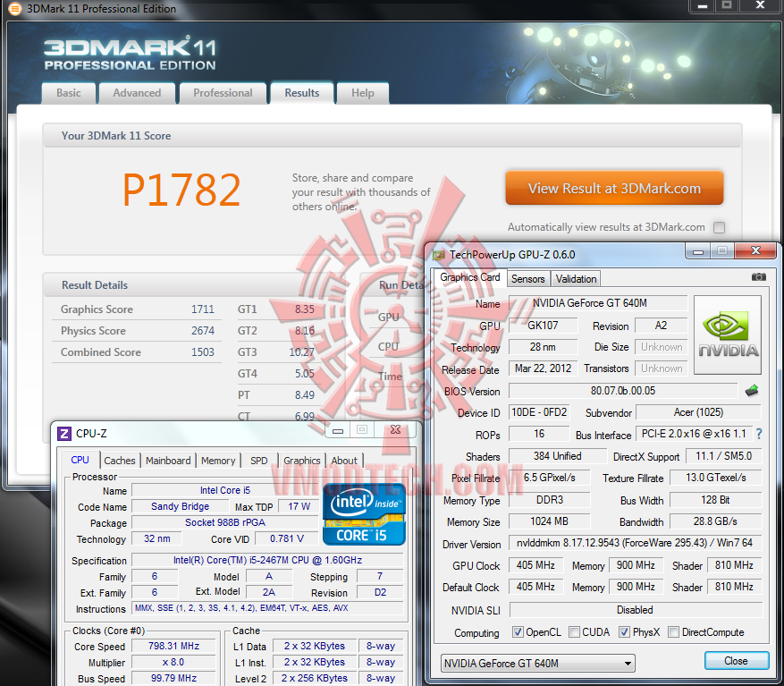Screen dimensions: 784x686
Task: Click the Physics Score value 2674
Action: click(203, 331)
